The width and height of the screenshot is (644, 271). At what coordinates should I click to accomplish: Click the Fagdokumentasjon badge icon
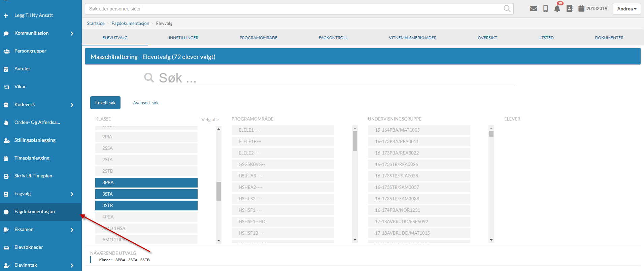[6, 212]
